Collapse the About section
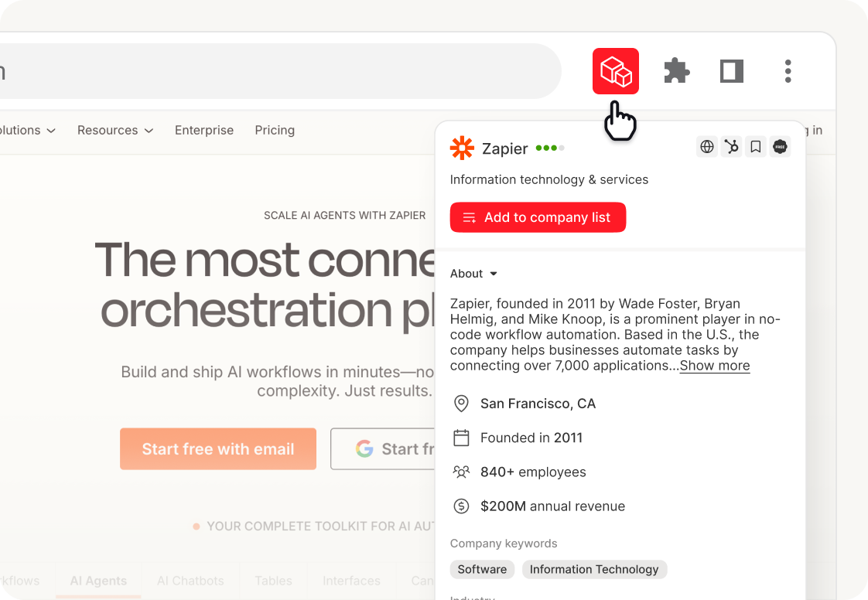This screenshot has height=600, width=868. click(473, 274)
